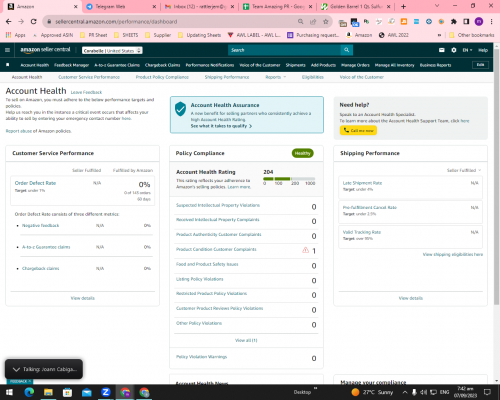Open the EN language dropdown

(x=467, y=50)
